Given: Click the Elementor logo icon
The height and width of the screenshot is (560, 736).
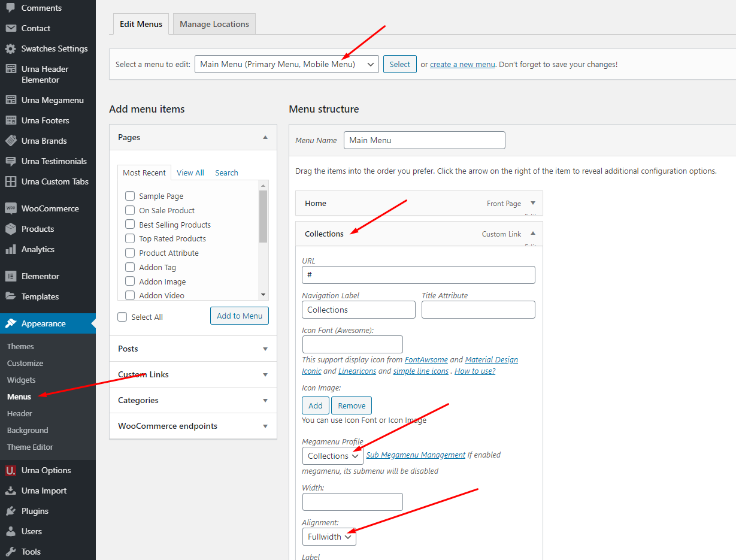Looking at the screenshot, I should [11, 276].
